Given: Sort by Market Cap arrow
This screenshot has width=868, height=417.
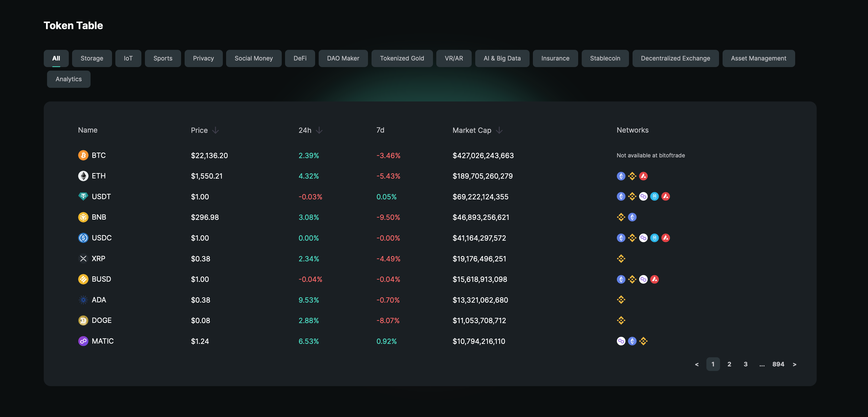Looking at the screenshot, I should [499, 131].
